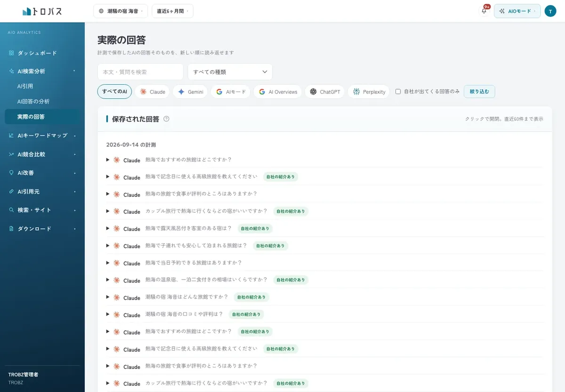This screenshot has width=565, height=392.
Task: Select the Gemini filter tab
Action: coord(190,92)
